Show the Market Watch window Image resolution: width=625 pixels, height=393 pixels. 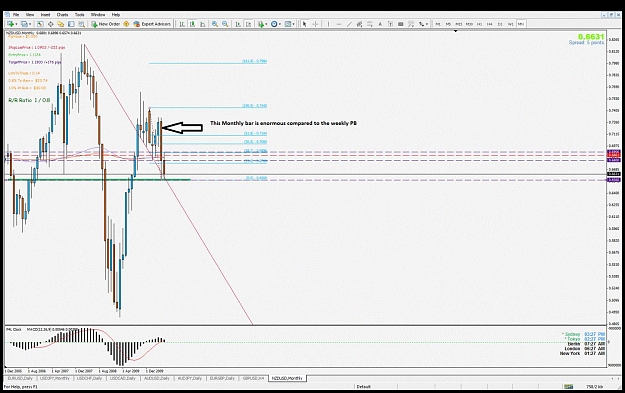click(x=40, y=24)
